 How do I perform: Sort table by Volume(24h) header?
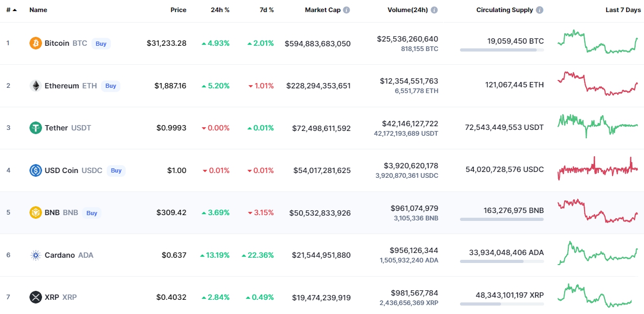pos(408,10)
